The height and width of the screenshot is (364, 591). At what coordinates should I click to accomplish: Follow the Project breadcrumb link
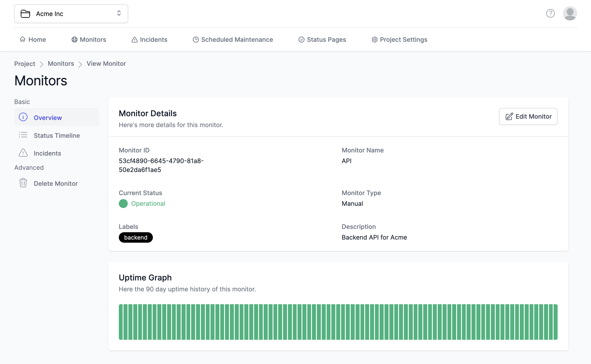(x=24, y=64)
